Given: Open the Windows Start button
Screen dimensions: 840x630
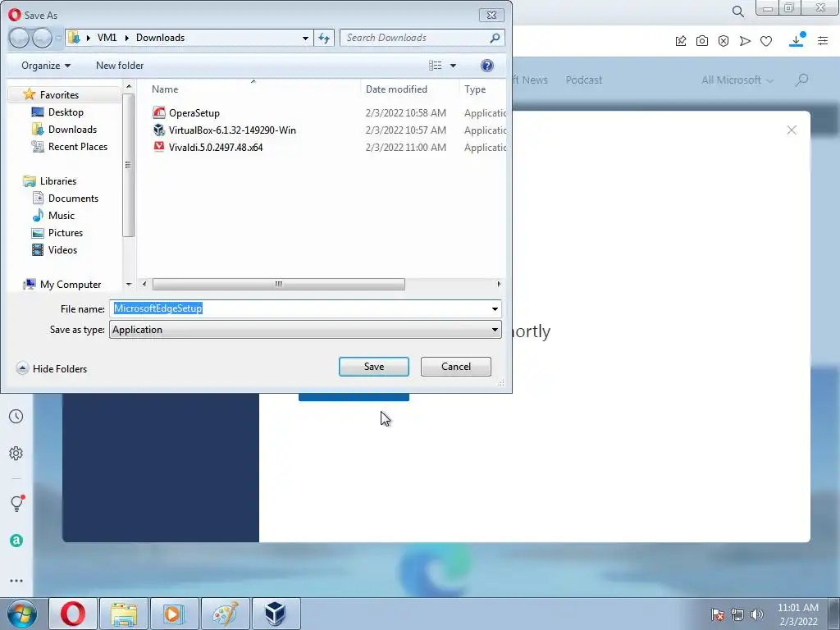Looking at the screenshot, I should pyautogui.click(x=22, y=614).
